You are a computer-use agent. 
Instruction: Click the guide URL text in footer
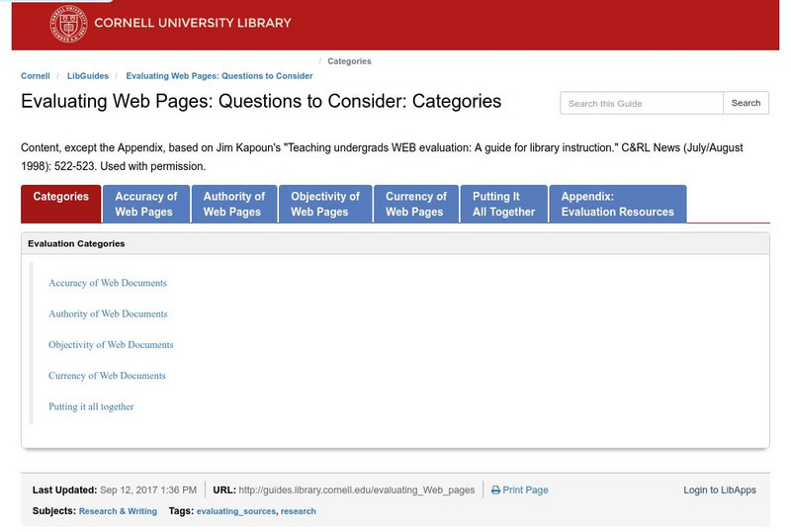pyautogui.click(x=357, y=490)
